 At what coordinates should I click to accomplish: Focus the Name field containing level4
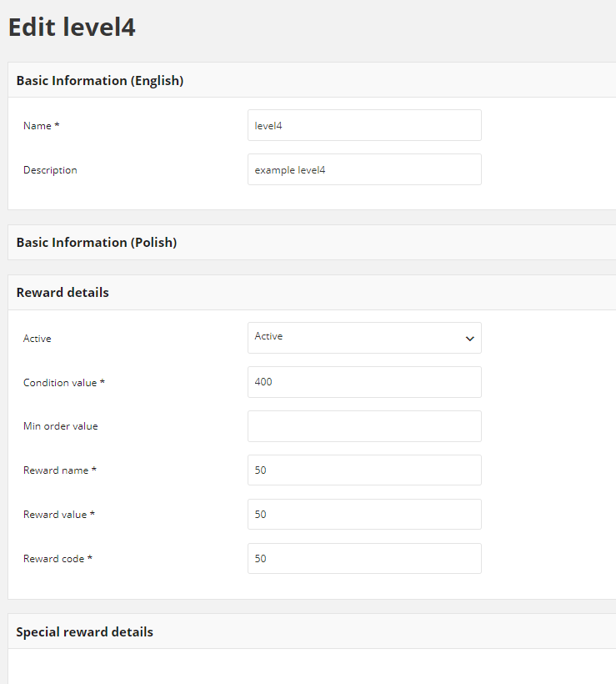pos(364,126)
